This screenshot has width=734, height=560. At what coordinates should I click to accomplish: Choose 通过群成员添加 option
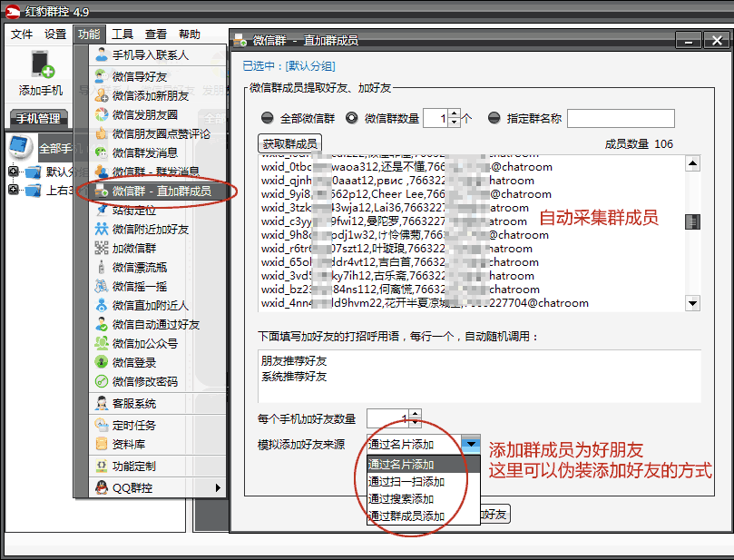(x=423, y=516)
